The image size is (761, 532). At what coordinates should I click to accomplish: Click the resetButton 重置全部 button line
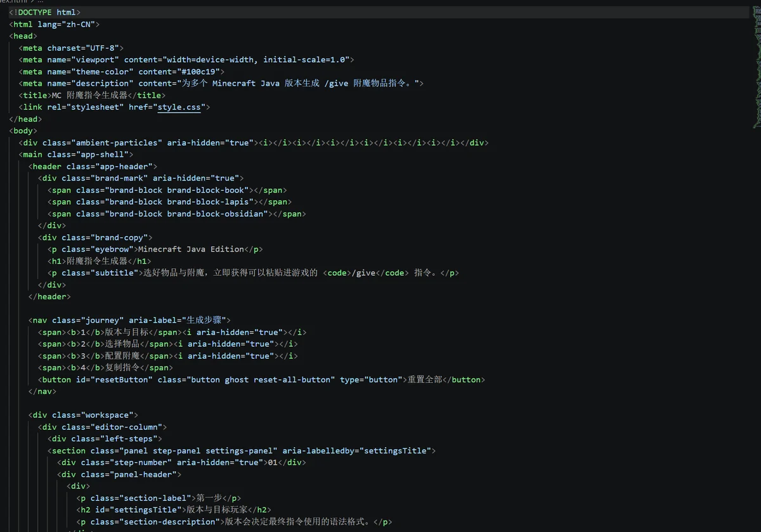coord(261,379)
